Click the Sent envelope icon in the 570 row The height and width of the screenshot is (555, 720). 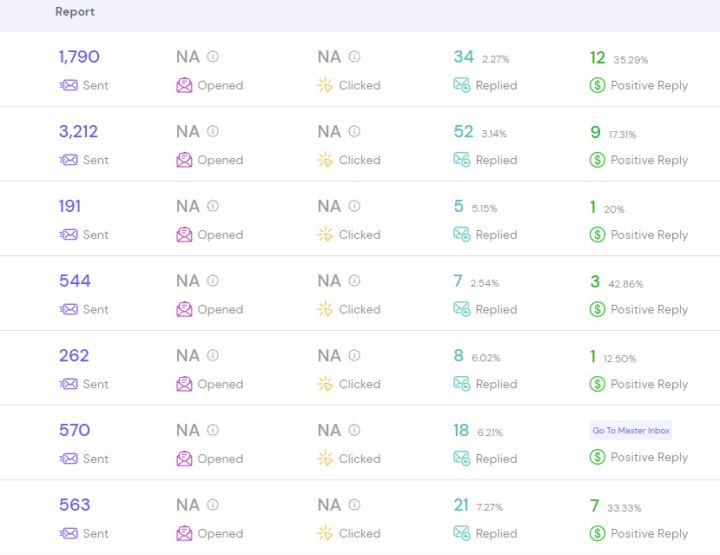point(68,459)
